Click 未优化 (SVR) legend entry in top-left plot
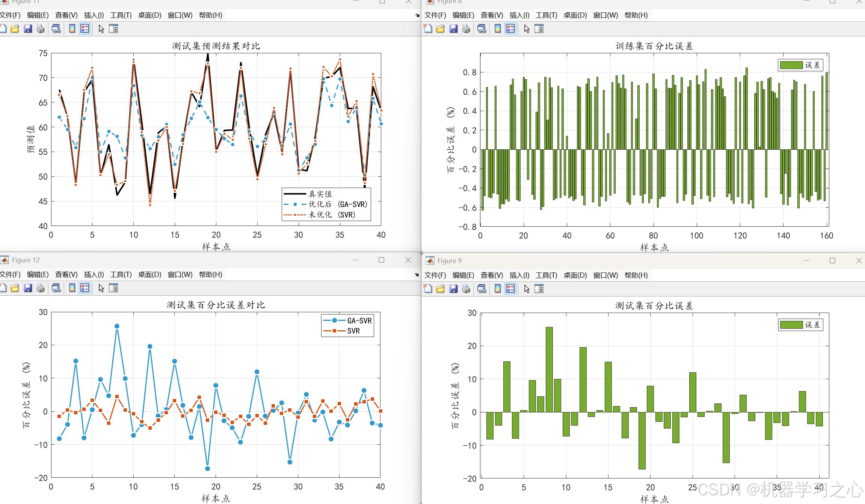This screenshot has height=504, width=865. click(x=332, y=215)
